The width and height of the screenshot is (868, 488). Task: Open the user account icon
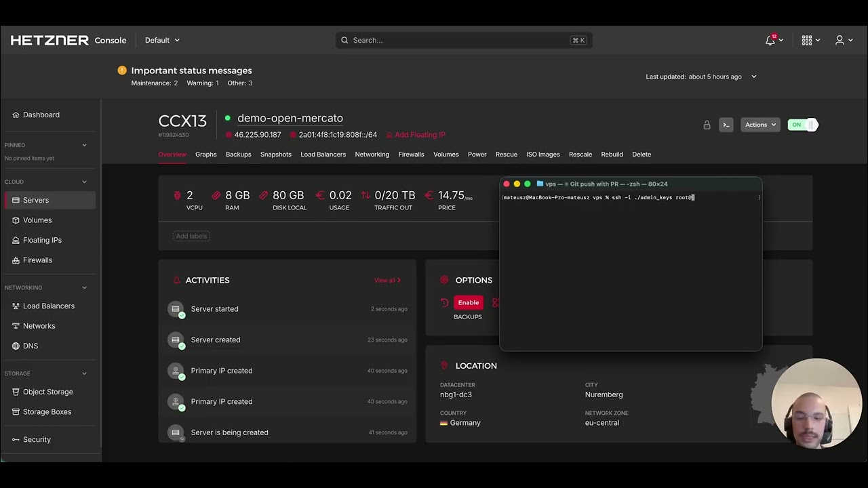tap(840, 41)
